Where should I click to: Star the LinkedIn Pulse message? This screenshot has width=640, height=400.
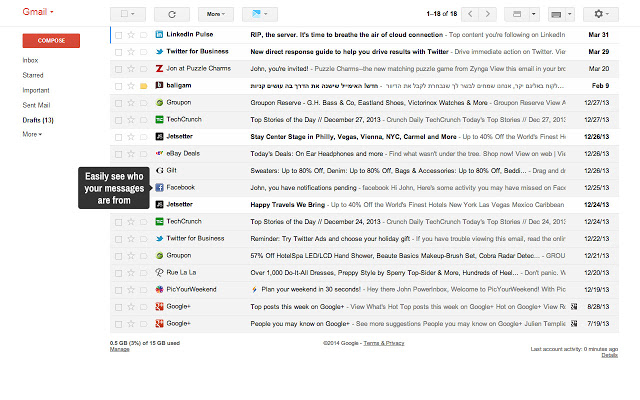tap(131, 35)
